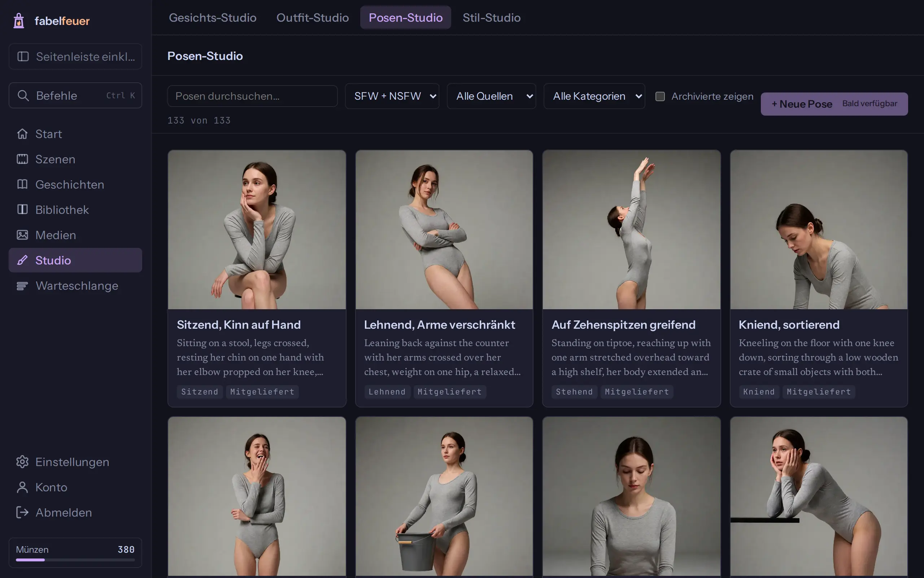Click the Auf Zehenspitzen greifend title

[623, 325]
